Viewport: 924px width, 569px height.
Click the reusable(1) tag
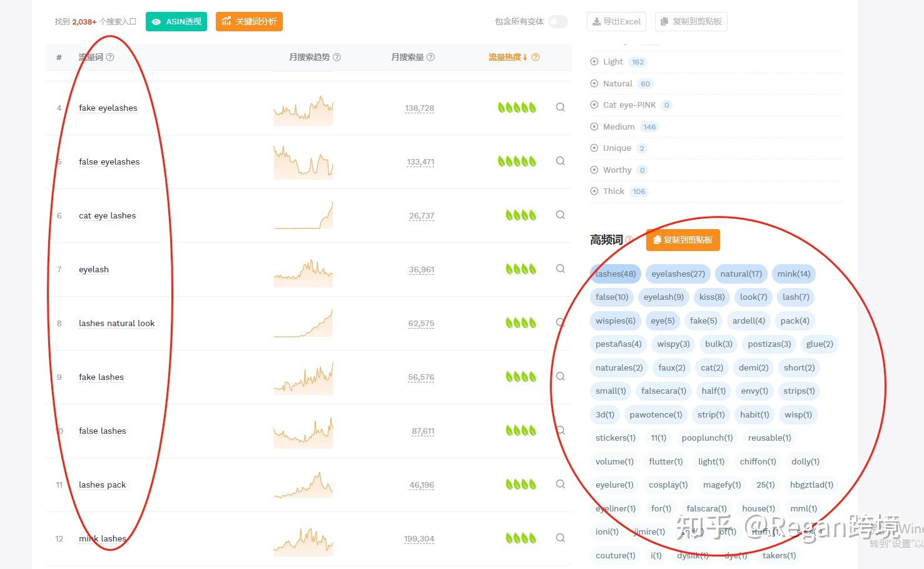[769, 438]
